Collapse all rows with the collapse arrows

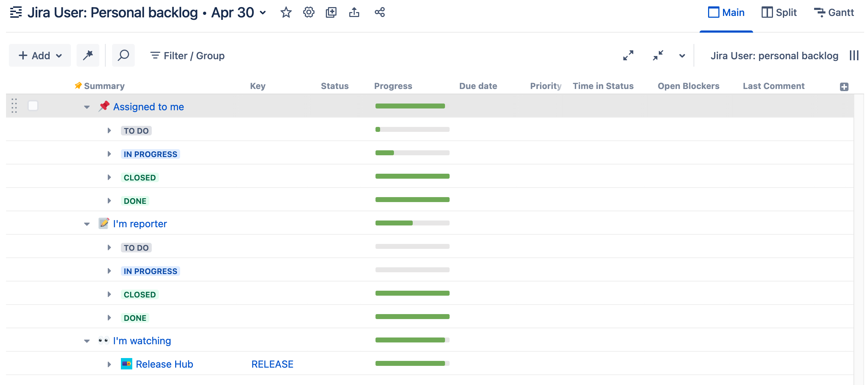click(x=658, y=56)
